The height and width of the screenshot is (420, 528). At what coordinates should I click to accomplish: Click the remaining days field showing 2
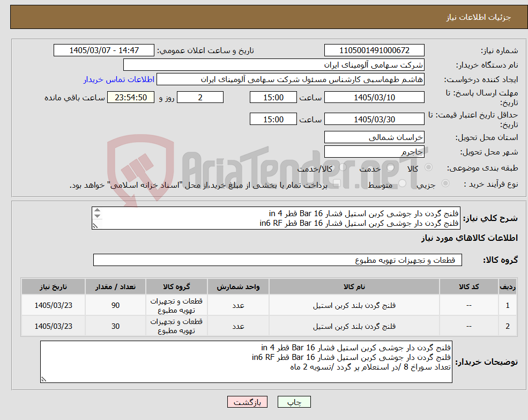pos(200,98)
